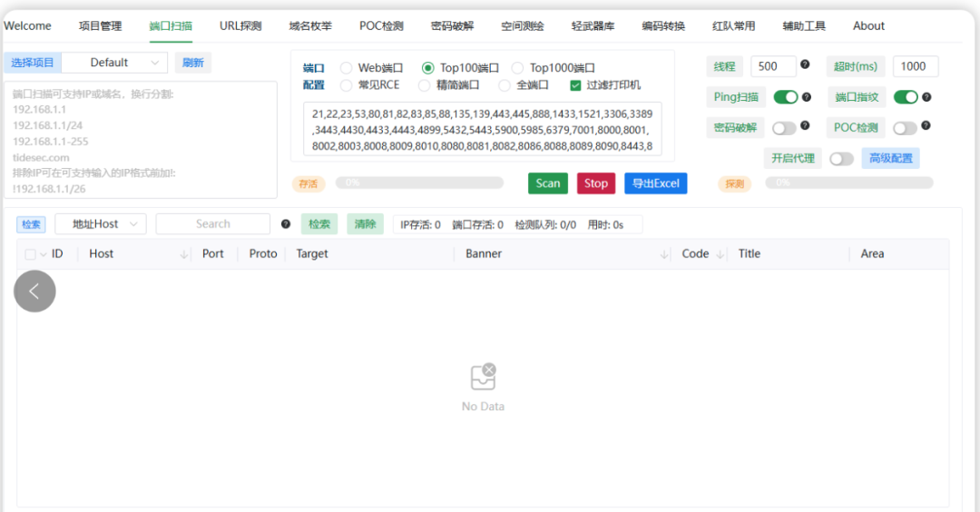
Task: Select the 常见RCE radio option
Action: (346, 85)
